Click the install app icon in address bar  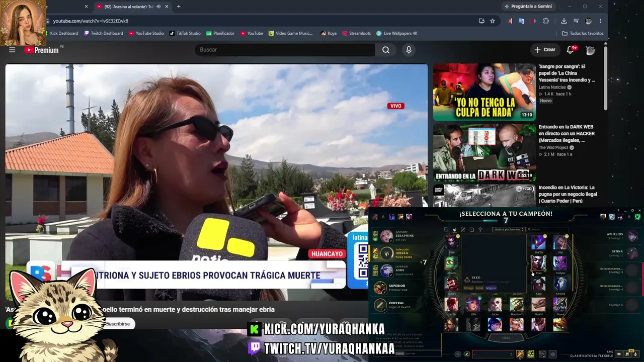(x=481, y=21)
